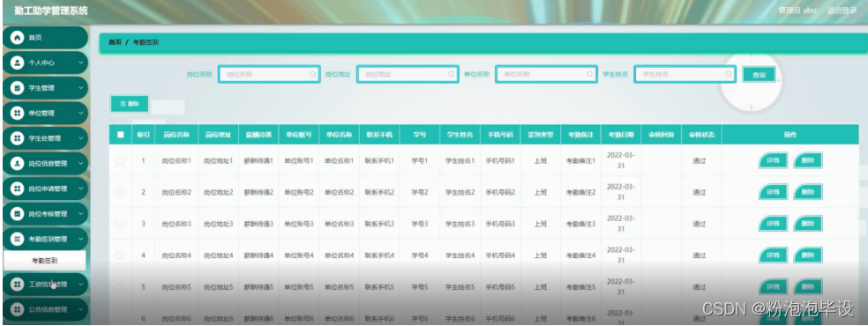Open the 考勤签到 submenu item
The image size is (868, 326).
tap(45, 261)
